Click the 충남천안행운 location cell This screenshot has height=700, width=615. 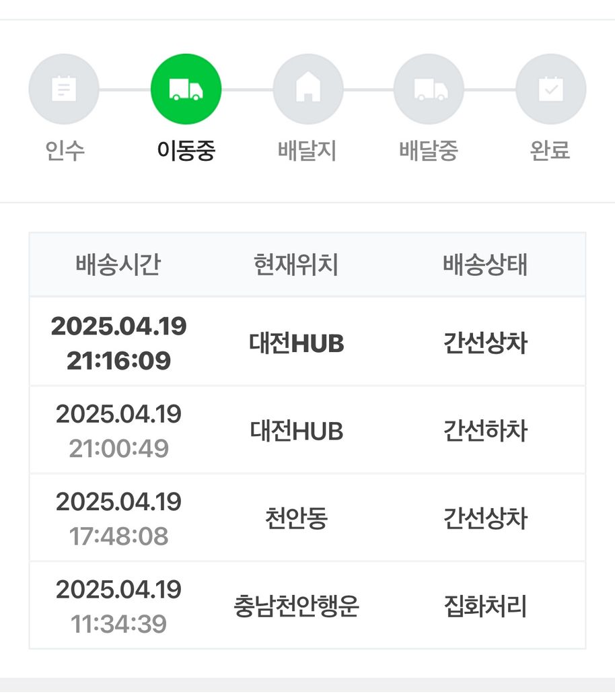click(x=296, y=607)
